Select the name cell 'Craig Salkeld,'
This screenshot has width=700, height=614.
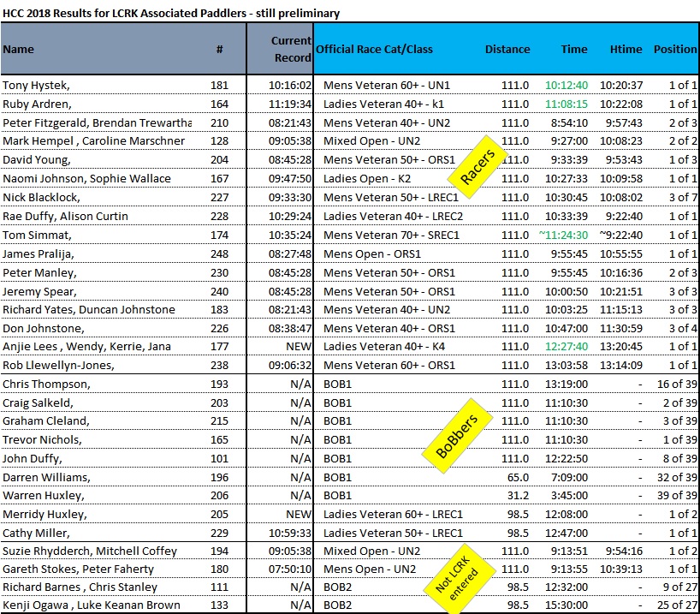[x=38, y=402]
